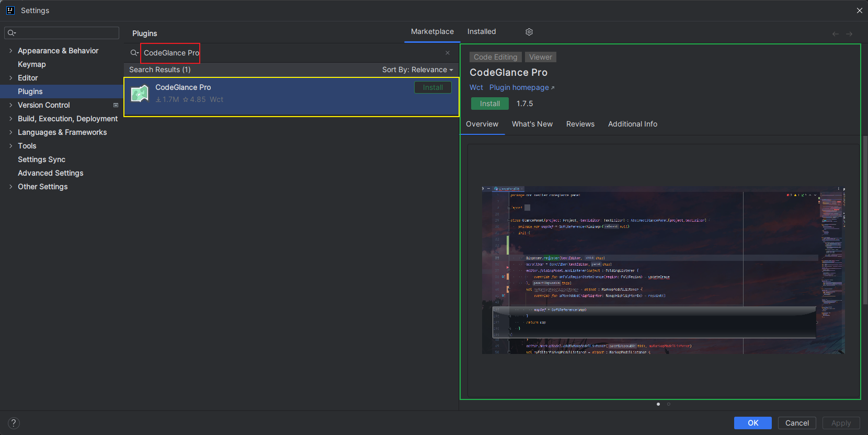Click the CodeGlance Pro plugin logo icon
868x435 pixels.
tap(140, 94)
